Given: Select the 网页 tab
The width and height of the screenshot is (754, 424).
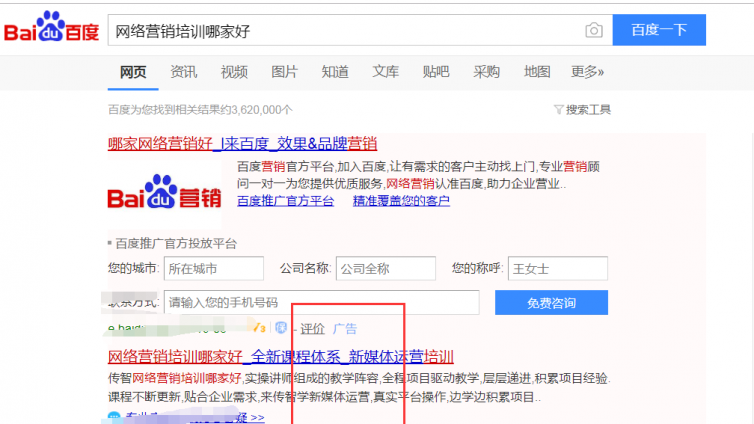Looking at the screenshot, I should [x=133, y=72].
